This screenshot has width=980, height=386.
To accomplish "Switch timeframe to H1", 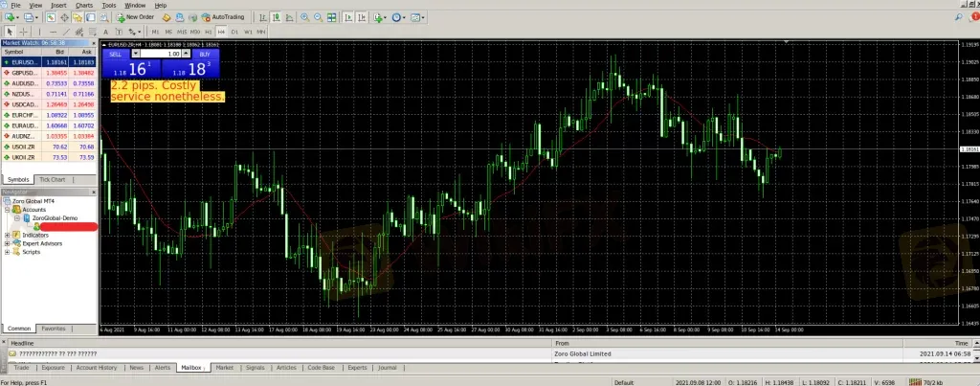I will coord(208,32).
